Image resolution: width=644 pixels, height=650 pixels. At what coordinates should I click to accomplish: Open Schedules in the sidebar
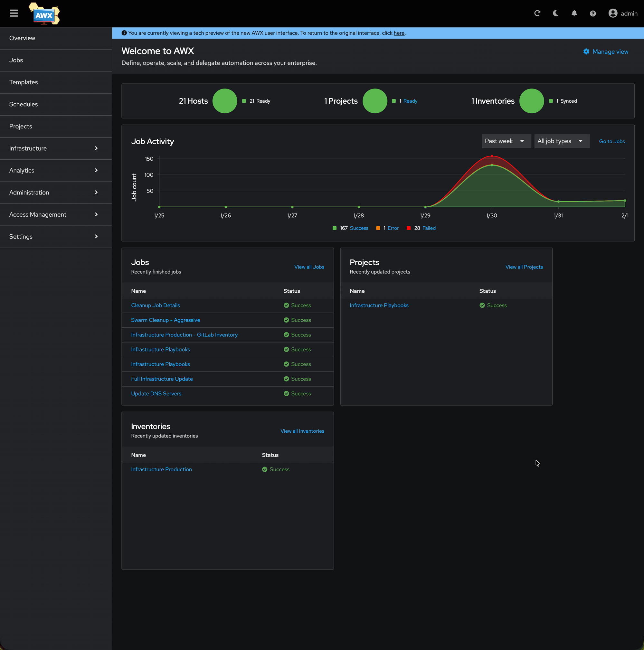coord(24,104)
